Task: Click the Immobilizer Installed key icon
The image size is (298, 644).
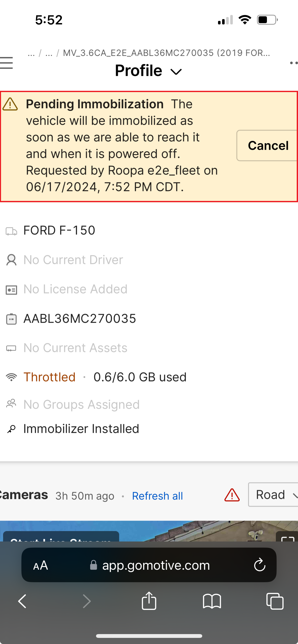Action: point(11,429)
